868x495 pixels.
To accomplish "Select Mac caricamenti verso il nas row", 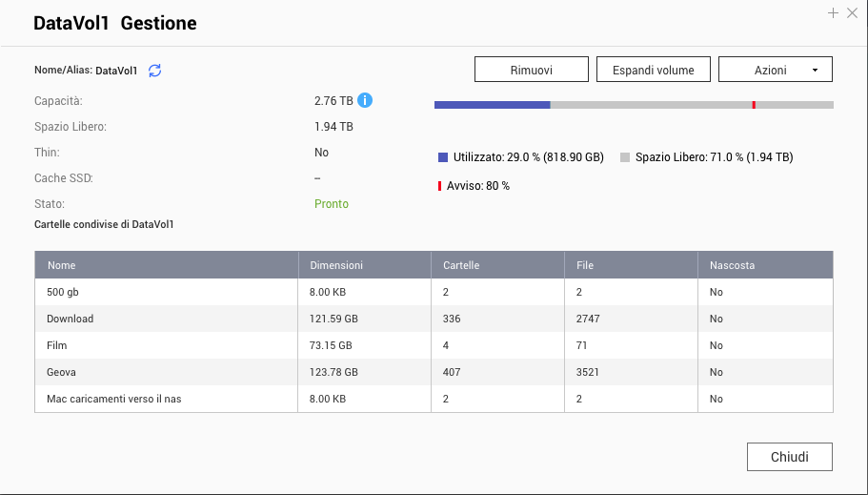I will point(114,399).
